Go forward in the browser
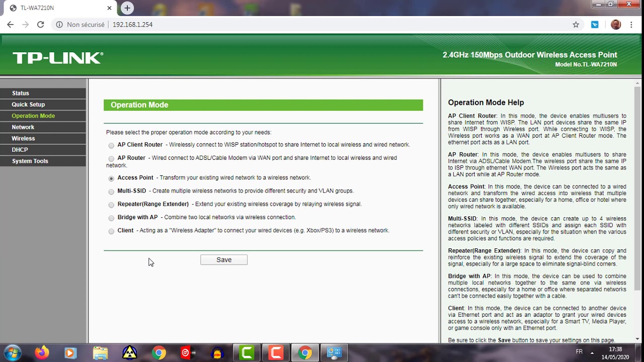The image size is (644, 362). 26,24
